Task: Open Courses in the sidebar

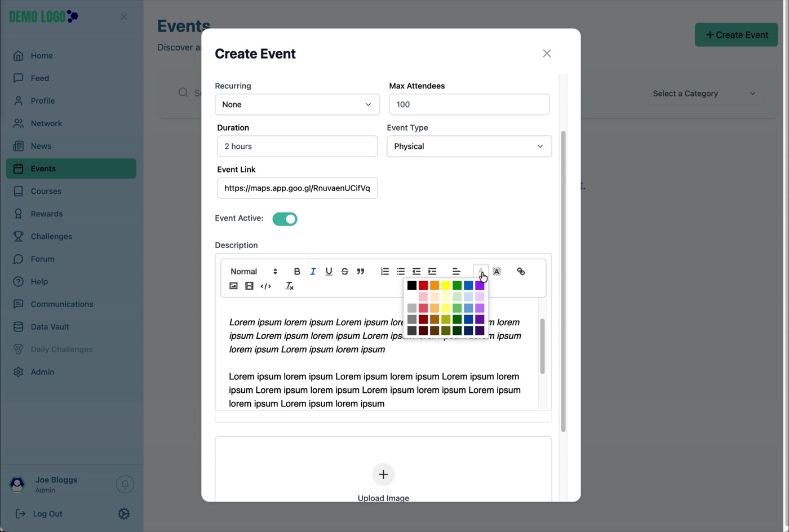Action: point(71,191)
